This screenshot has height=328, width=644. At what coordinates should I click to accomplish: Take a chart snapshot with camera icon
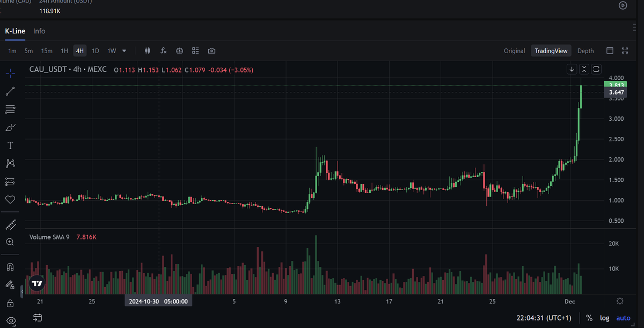pos(211,50)
